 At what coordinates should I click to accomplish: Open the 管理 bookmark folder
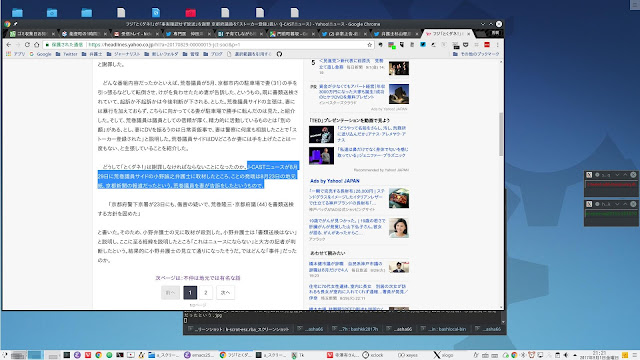click(x=191, y=54)
